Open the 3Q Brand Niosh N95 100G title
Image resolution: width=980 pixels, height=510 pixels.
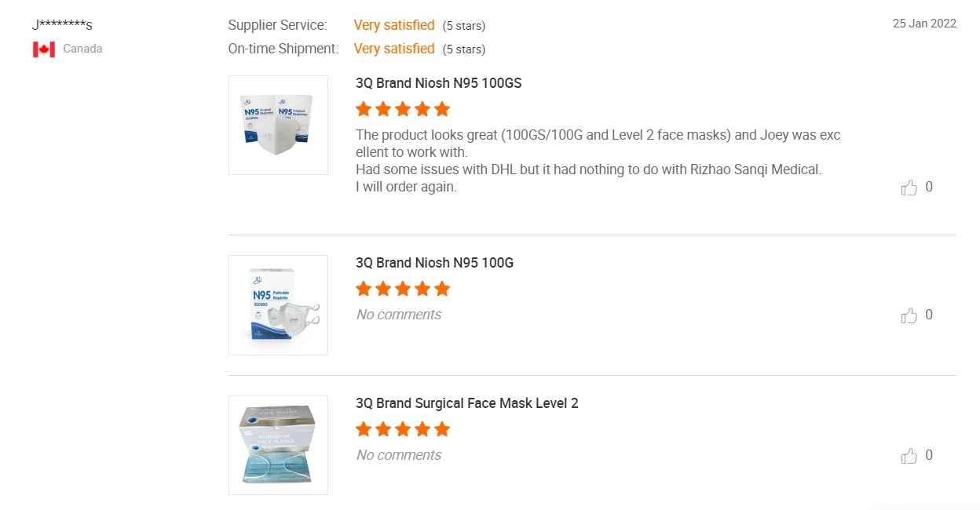(x=434, y=263)
